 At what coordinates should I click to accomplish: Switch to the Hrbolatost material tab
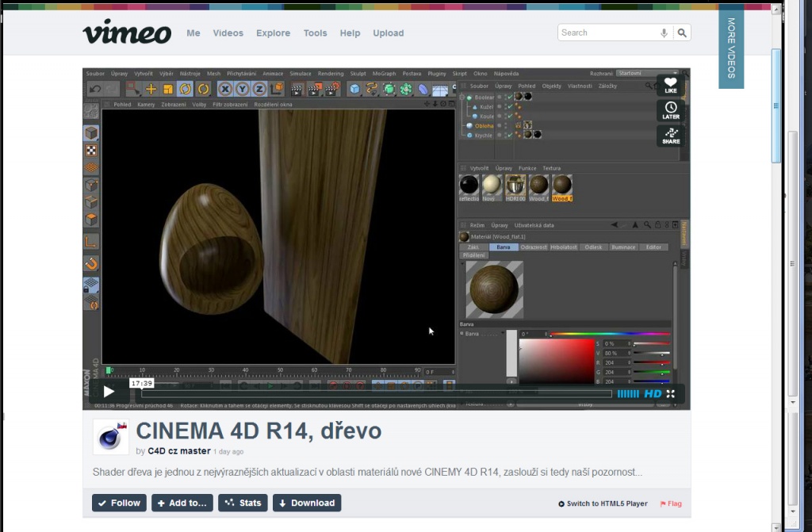tap(564, 247)
